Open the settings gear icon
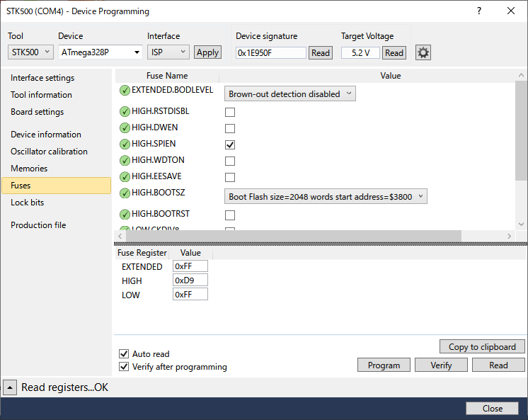The width and height of the screenshot is (528, 420). tap(423, 52)
